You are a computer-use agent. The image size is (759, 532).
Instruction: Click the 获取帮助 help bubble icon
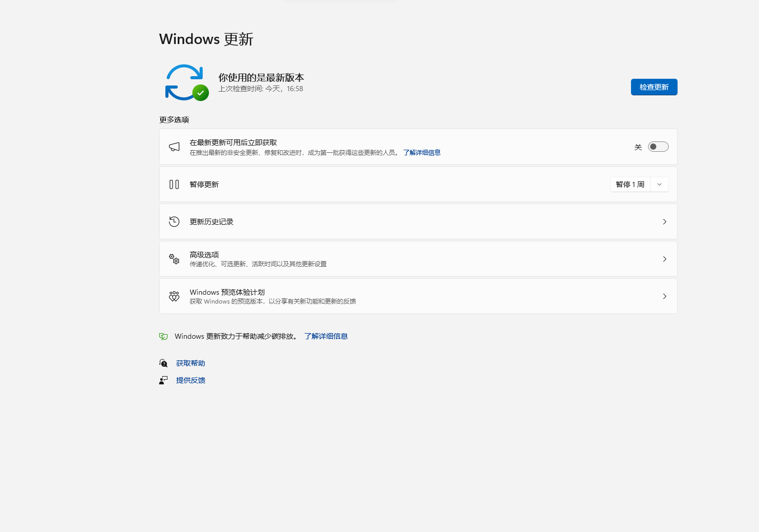[163, 363]
